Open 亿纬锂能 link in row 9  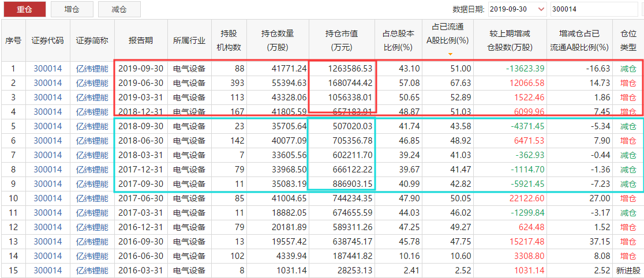coord(92,184)
